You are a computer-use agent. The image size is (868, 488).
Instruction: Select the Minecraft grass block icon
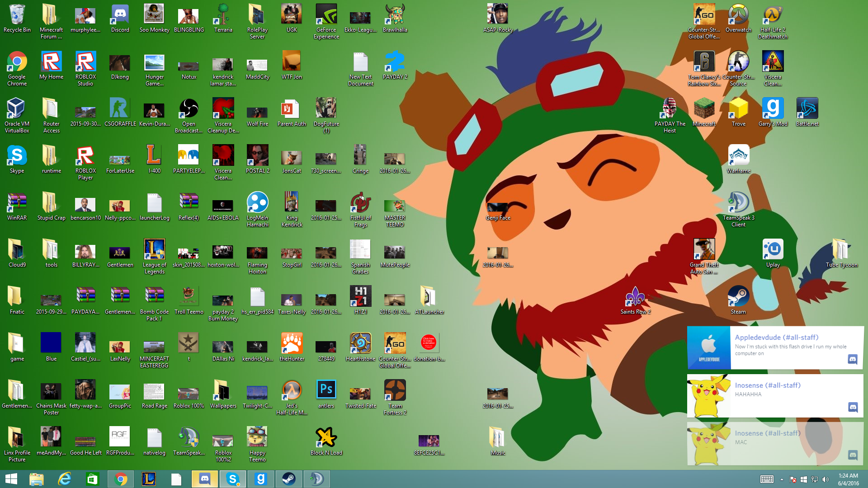704,113
